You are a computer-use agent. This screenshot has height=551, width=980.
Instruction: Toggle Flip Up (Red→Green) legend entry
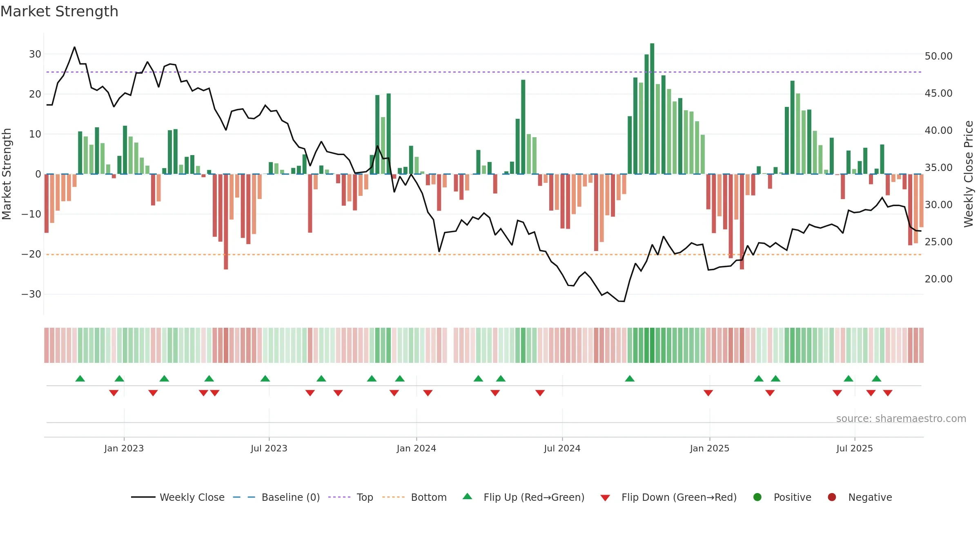click(523, 497)
